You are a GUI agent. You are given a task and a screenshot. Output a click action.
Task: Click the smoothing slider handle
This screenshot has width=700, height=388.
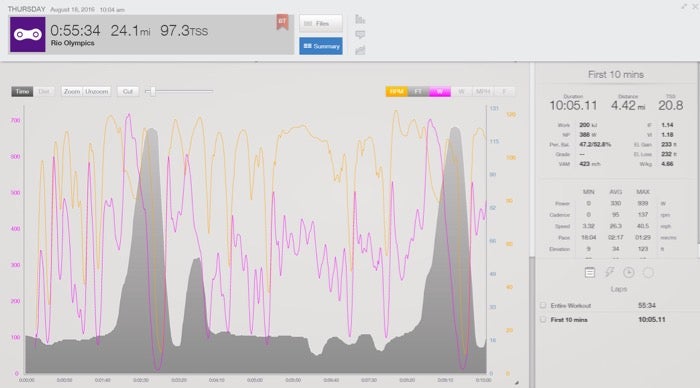tap(153, 92)
